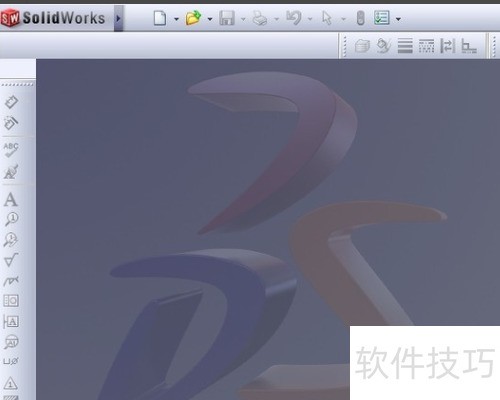Click the Hide/Show Edges icon

[x=448, y=46]
